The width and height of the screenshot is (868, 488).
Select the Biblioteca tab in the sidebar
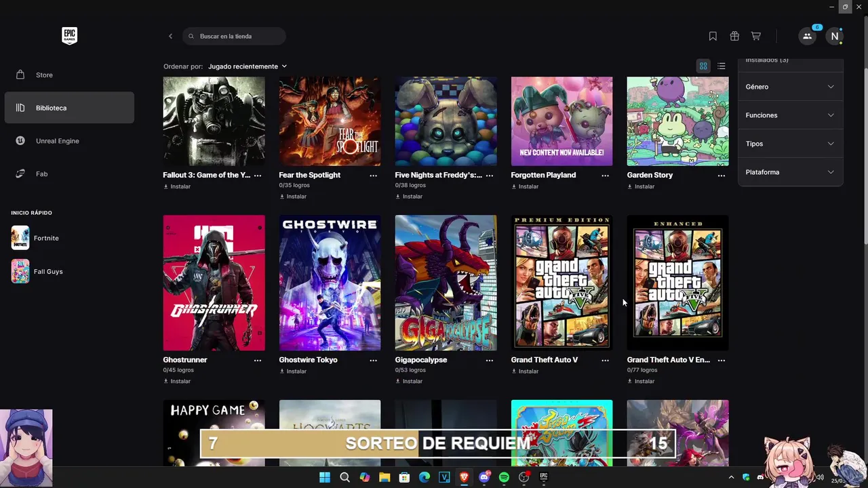click(x=69, y=108)
